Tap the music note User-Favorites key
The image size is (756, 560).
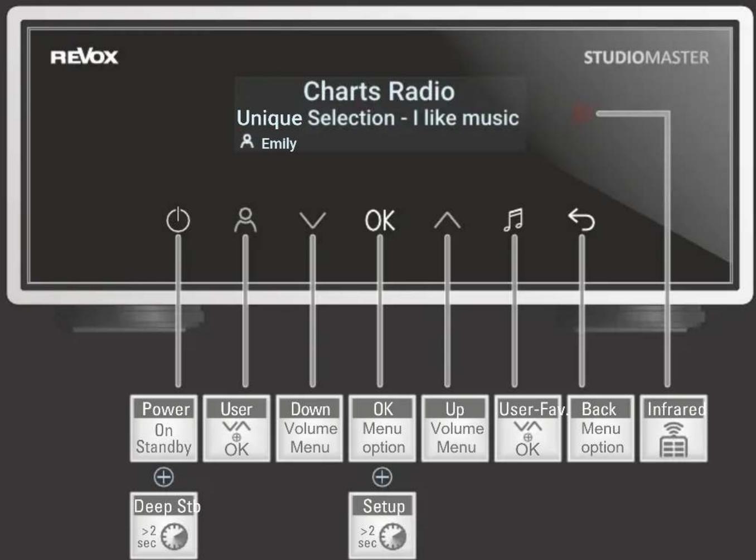coord(513,220)
